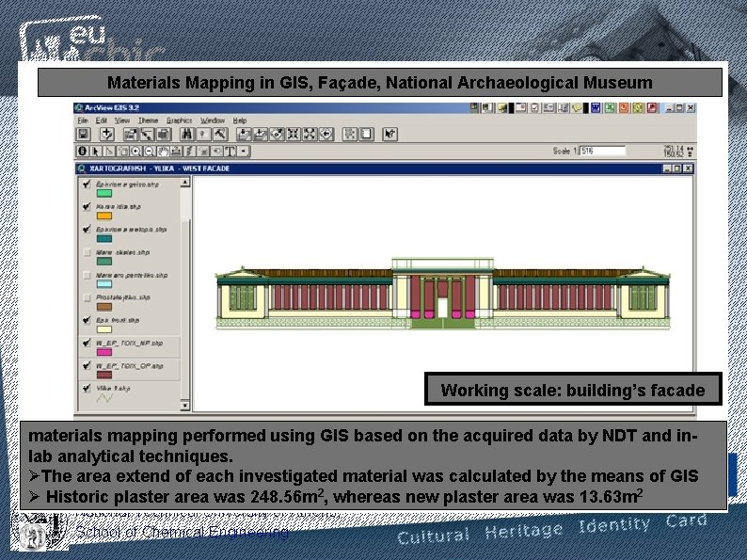The width and height of the screenshot is (747, 560).
Task: Select the Zoom Out magnifier tool
Action: pyautogui.click(x=149, y=152)
